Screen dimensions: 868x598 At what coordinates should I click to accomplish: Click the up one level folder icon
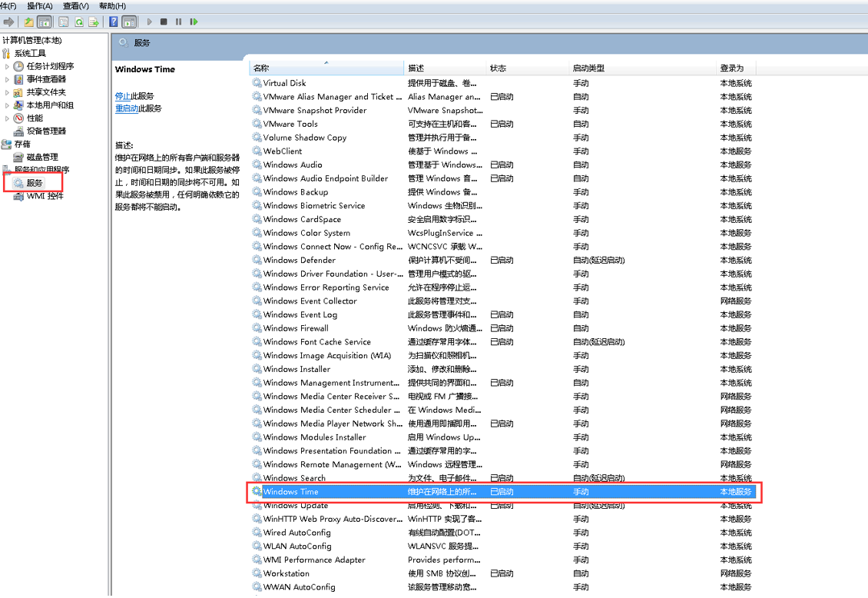pos(28,22)
